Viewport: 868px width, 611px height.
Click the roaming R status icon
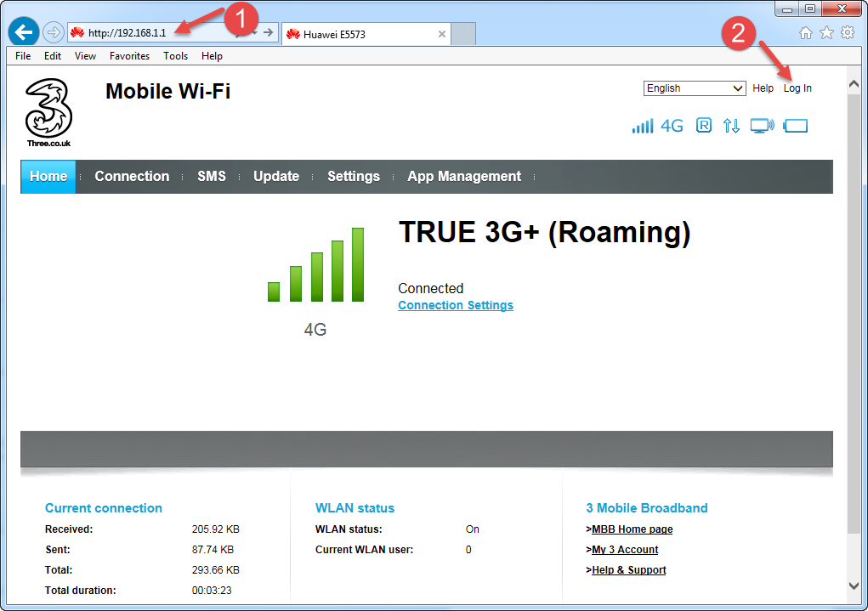704,126
